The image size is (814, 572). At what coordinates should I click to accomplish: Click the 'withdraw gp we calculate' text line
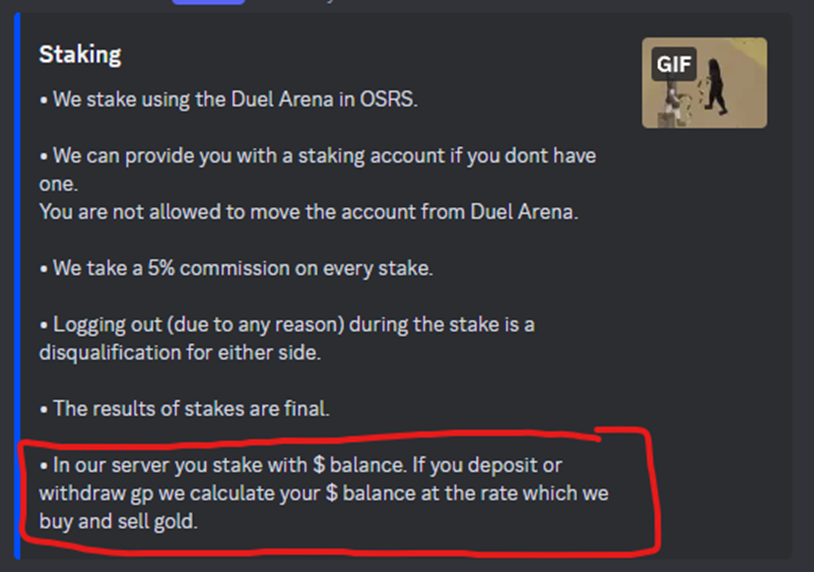(323, 493)
